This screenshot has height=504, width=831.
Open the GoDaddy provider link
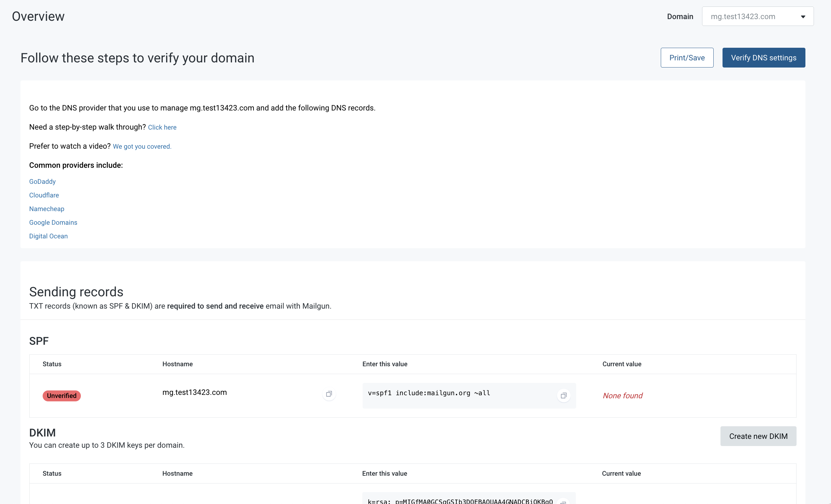click(x=42, y=181)
